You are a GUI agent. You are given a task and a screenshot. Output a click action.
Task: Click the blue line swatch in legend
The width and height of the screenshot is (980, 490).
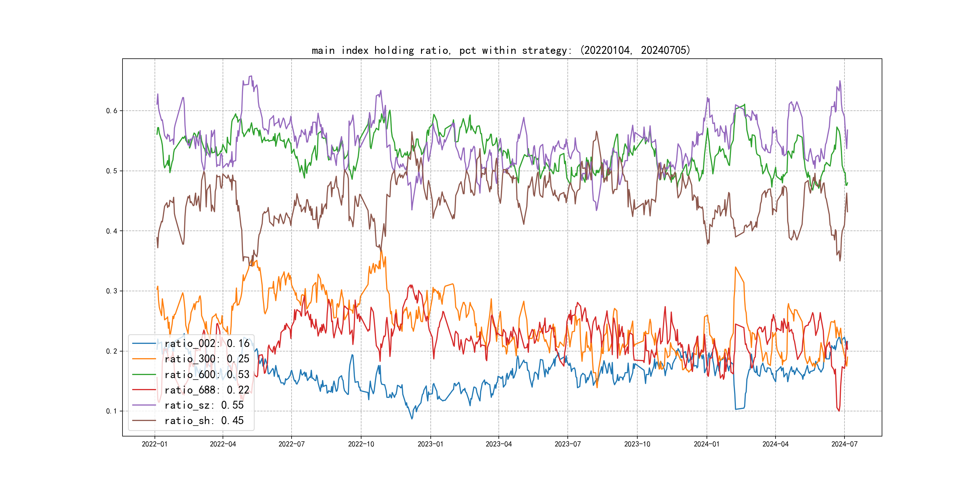click(144, 344)
